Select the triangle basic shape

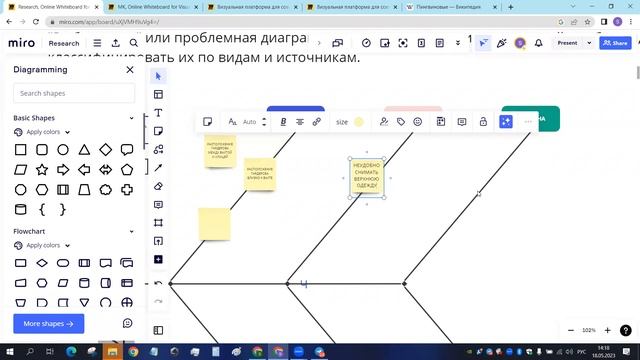(x=84, y=150)
